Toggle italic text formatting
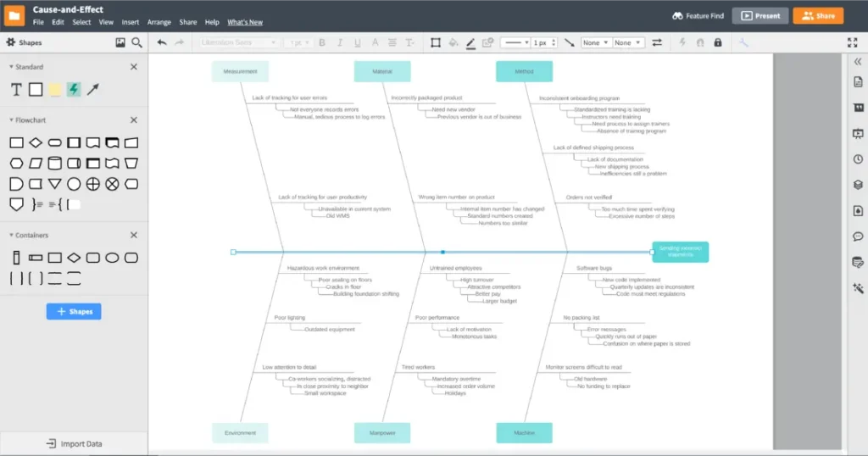 click(x=340, y=42)
